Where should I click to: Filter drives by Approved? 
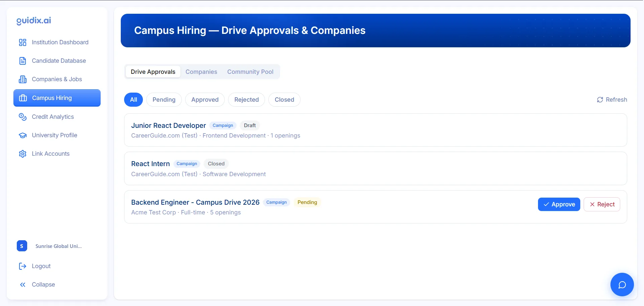point(205,100)
